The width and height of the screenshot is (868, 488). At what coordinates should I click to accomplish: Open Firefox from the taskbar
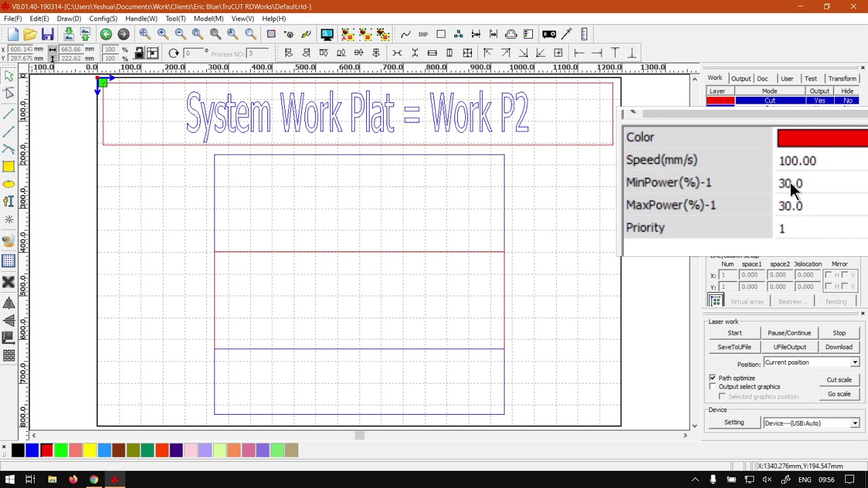click(73, 480)
